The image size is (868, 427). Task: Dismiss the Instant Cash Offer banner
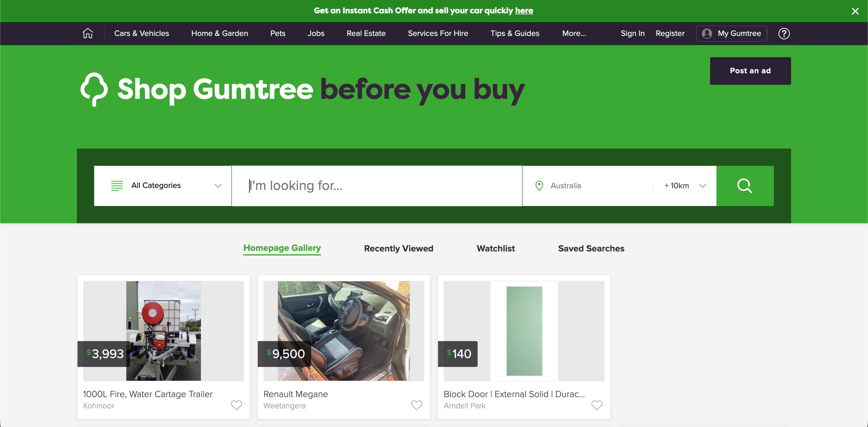point(855,11)
